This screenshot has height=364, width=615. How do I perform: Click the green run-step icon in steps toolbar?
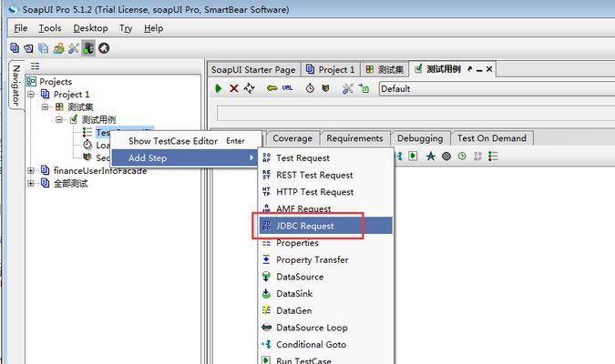(413, 156)
